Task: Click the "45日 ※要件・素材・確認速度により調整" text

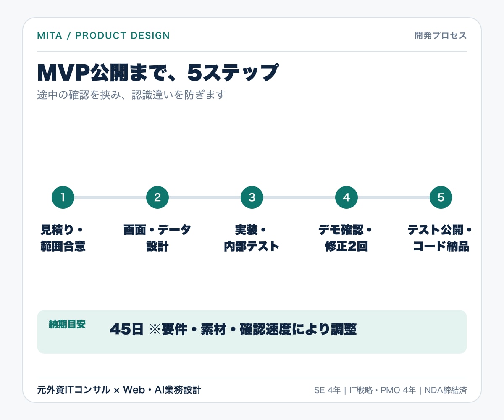Action: (233, 329)
